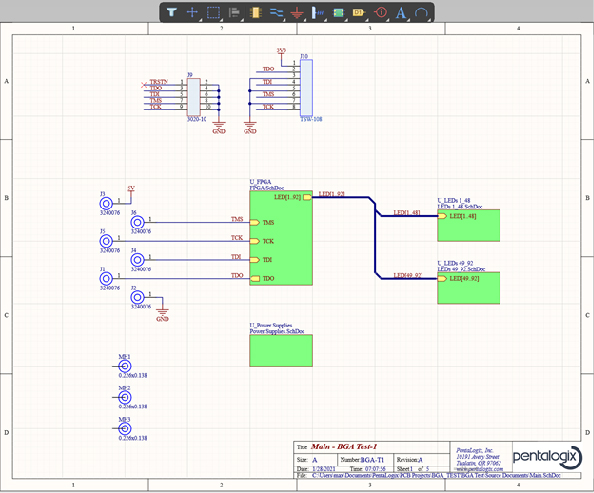Image resolution: width=594 pixels, height=493 pixels.
Task: Select the Place Part chip icon
Action: coord(256,13)
